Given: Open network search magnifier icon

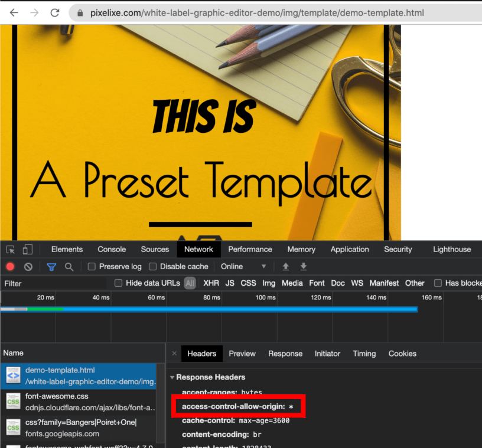Looking at the screenshot, I should [69, 267].
